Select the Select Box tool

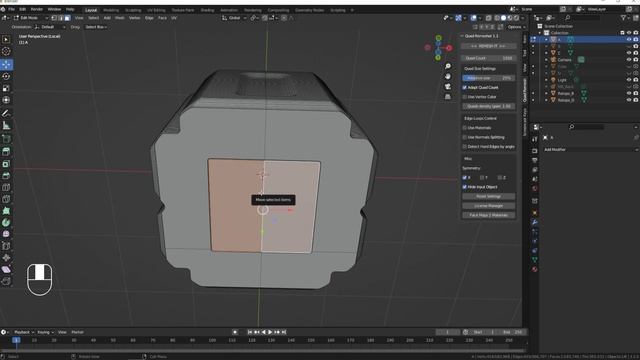point(6,40)
